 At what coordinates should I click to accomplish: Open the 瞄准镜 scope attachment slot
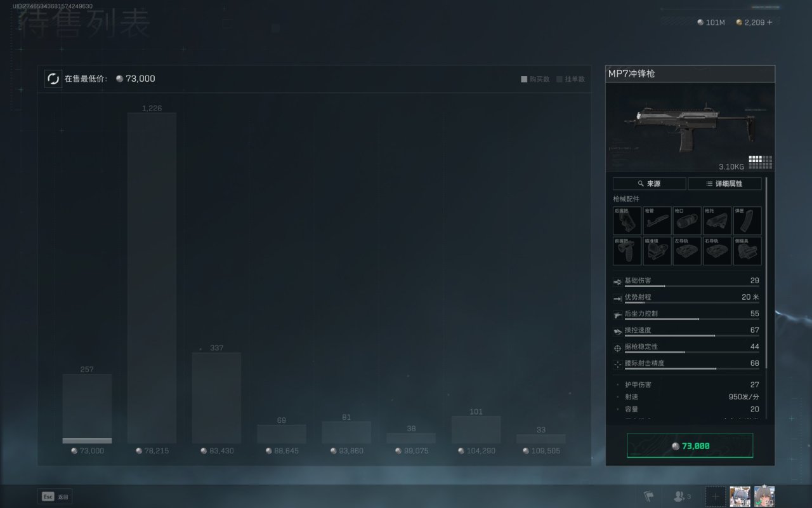point(657,251)
